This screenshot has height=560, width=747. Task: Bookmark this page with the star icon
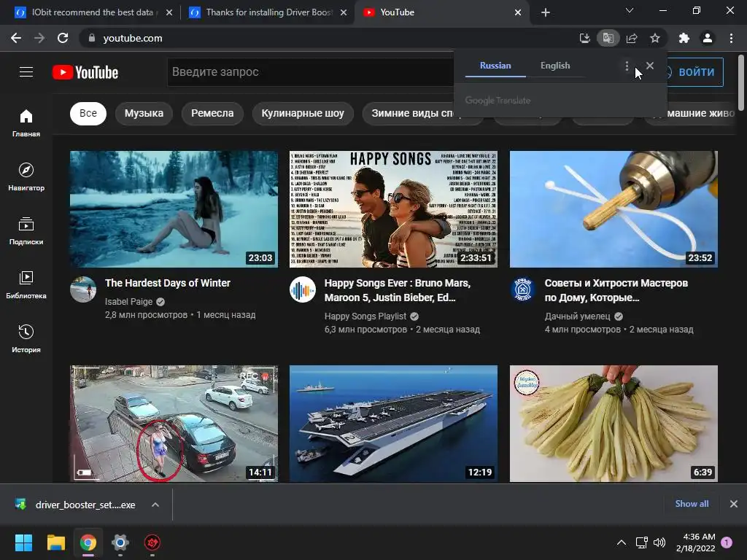point(655,38)
